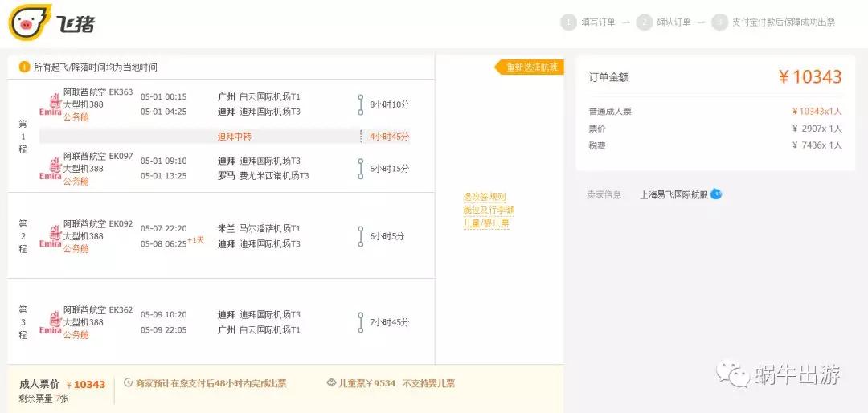The width and height of the screenshot is (868, 413).
Task: Click flight number EK363
Action: pyautogui.click(x=121, y=92)
